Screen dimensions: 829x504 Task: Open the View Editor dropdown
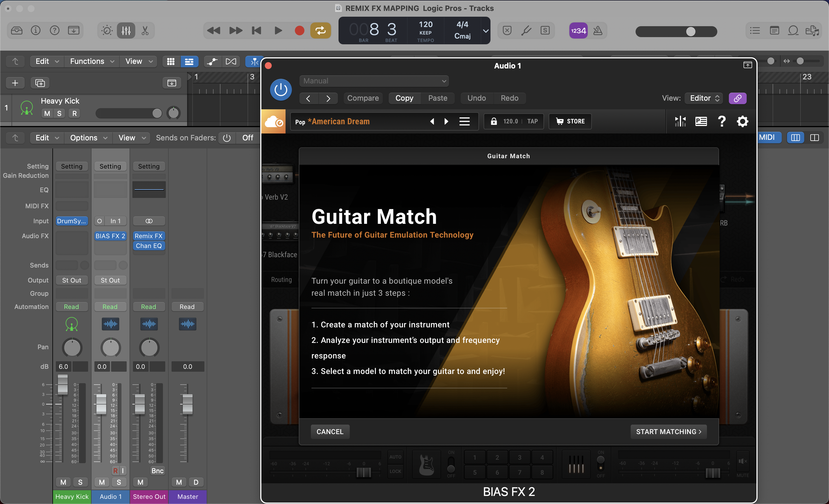[x=704, y=98]
